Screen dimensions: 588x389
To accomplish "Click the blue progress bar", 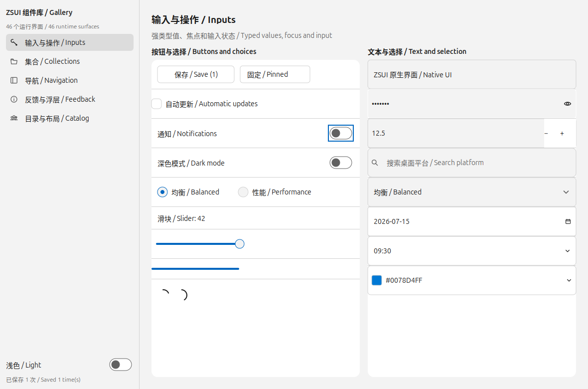I will pyautogui.click(x=195, y=269).
